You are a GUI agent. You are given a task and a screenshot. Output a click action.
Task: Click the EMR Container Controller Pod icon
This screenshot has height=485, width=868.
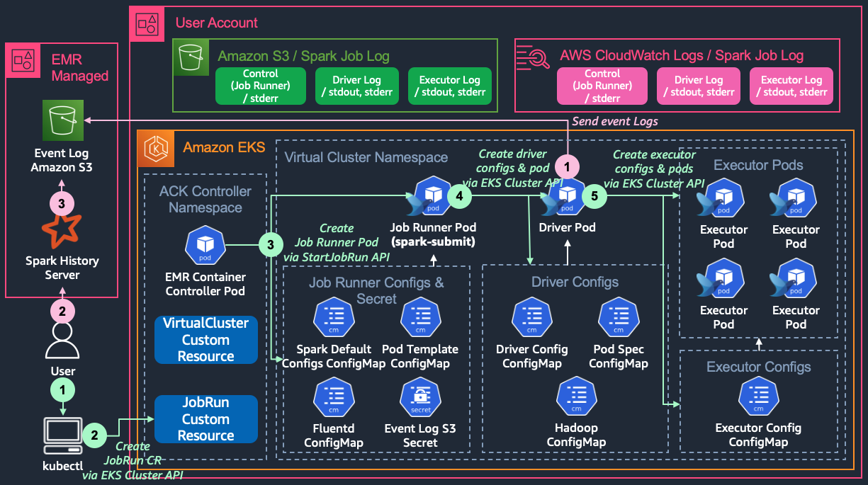(x=205, y=246)
